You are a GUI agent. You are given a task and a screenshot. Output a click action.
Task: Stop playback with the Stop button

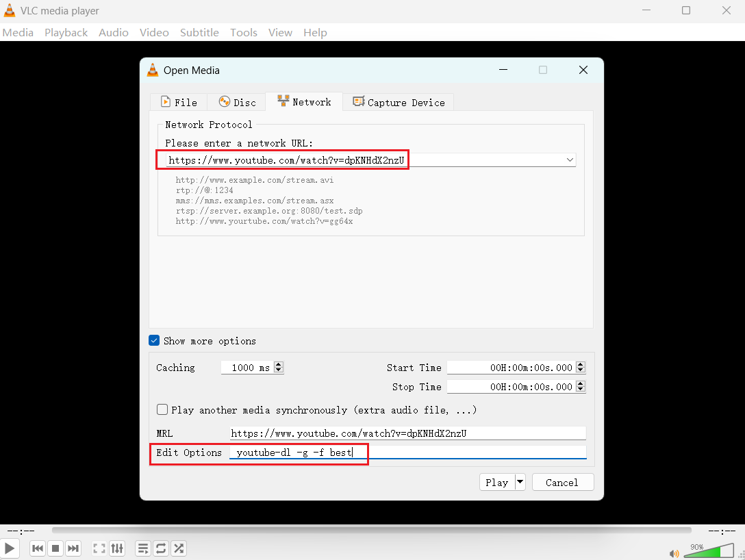(x=55, y=548)
